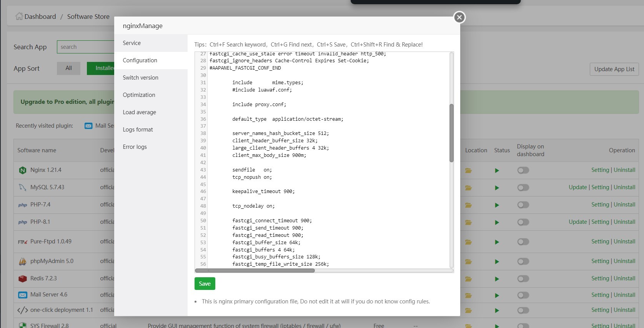644x328 pixels.
Task: Click the 'client_max_body_size 900m;' line
Action: point(269,155)
